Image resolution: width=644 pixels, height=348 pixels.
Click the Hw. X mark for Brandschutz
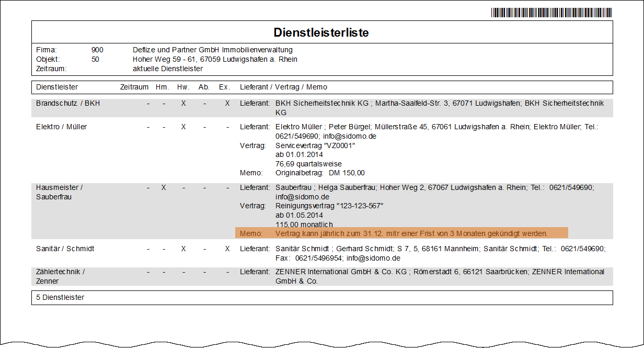[x=183, y=104]
